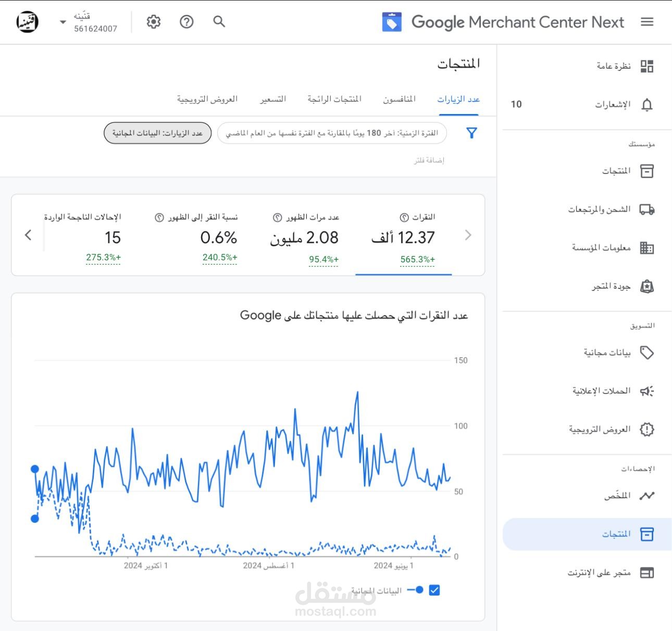This screenshot has width=672, height=631.
Task: Click the business info building icon
Action: pos(647,248)
